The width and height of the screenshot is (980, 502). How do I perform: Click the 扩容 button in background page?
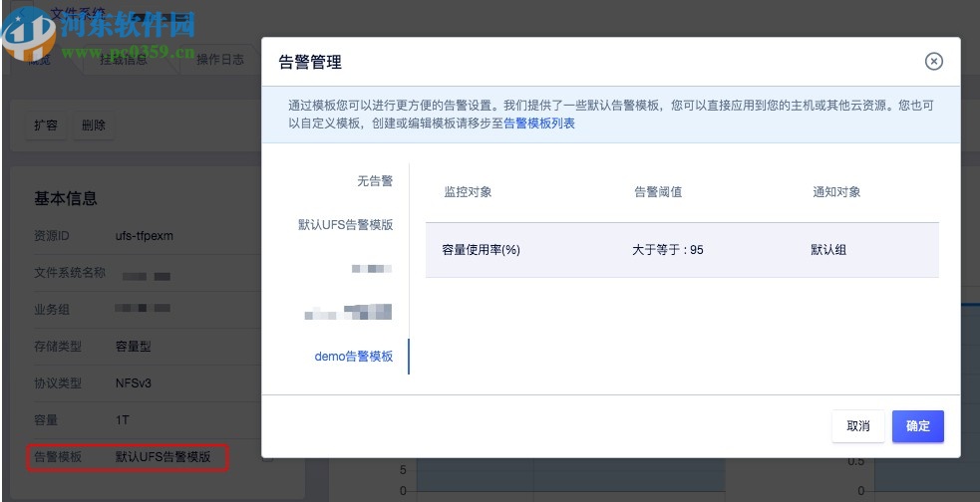pos(46,125)
